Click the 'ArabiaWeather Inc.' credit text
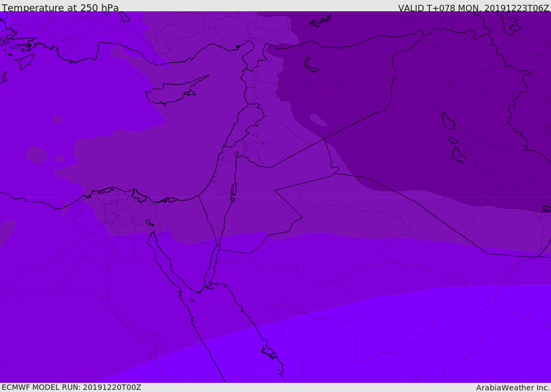 point(513,388)
